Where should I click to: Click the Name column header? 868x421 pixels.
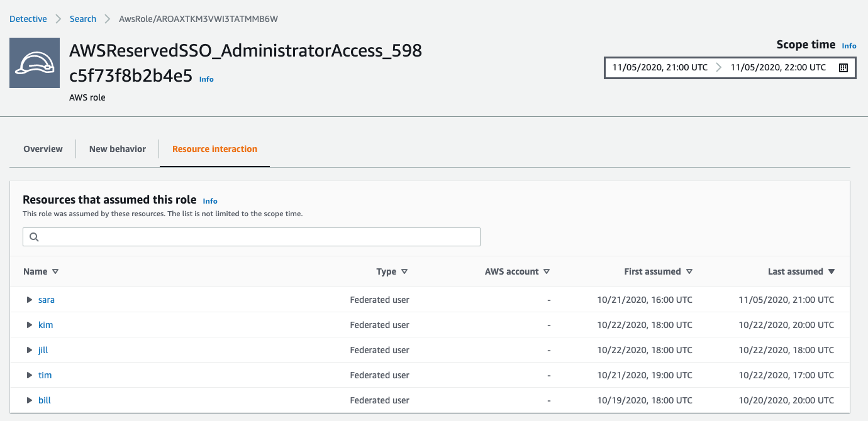[35, 271]
